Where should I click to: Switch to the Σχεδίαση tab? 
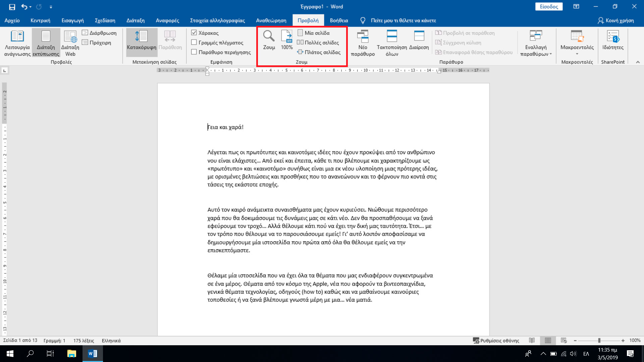105,20
